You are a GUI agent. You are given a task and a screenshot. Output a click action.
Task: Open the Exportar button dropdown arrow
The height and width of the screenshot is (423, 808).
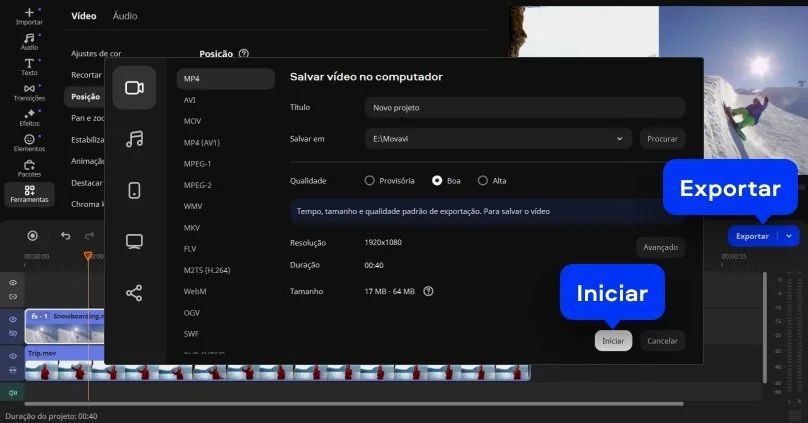click(790, 237)
